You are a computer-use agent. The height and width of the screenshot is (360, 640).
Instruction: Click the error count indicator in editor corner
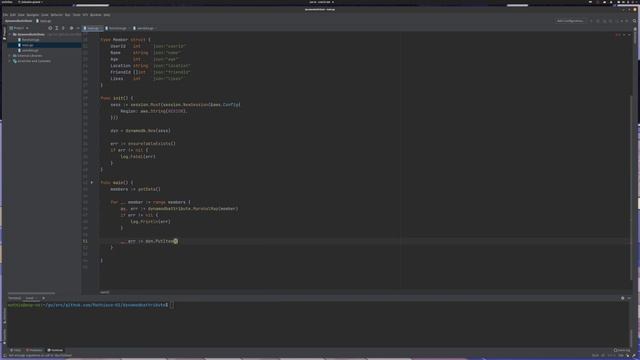(618, 35)
